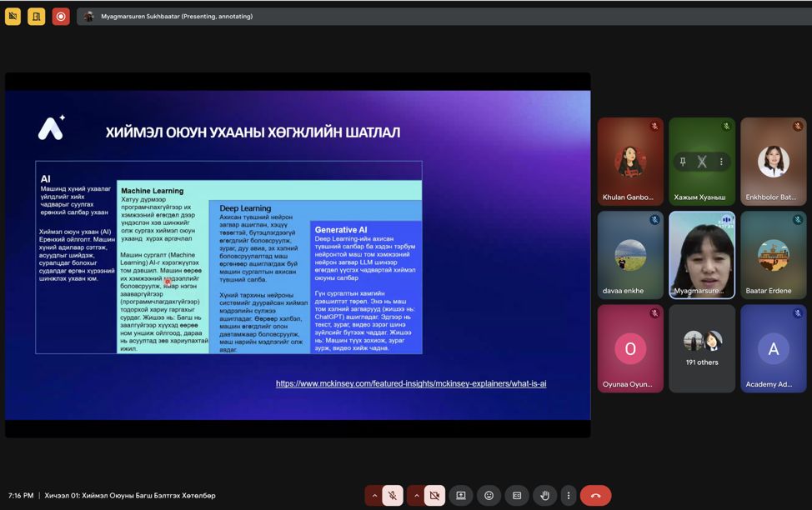The image size is (812, 510).
Task: Click the middle crossed icon on Хажым Хуаныш tile
Action: [702, 162]
